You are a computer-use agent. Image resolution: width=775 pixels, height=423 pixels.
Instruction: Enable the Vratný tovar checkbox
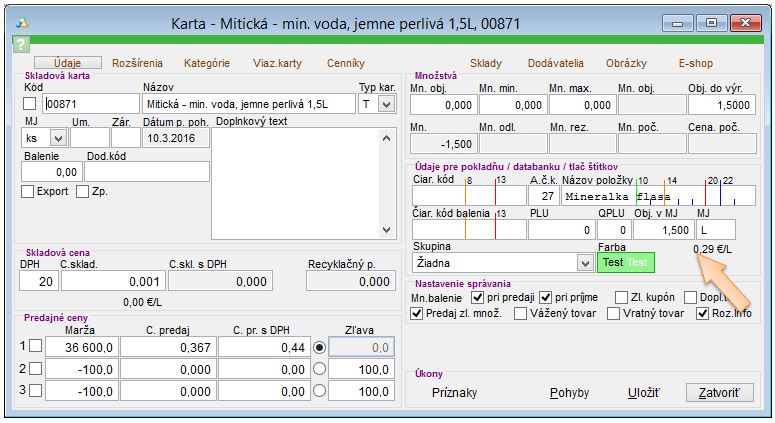coord(613,313)
